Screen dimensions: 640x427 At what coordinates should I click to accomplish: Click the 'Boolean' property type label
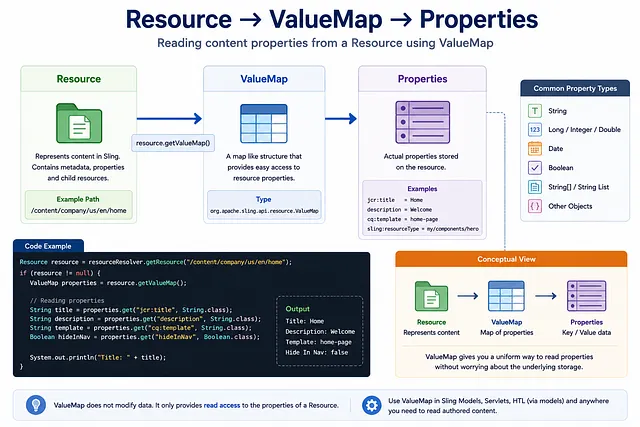[560, 168]
